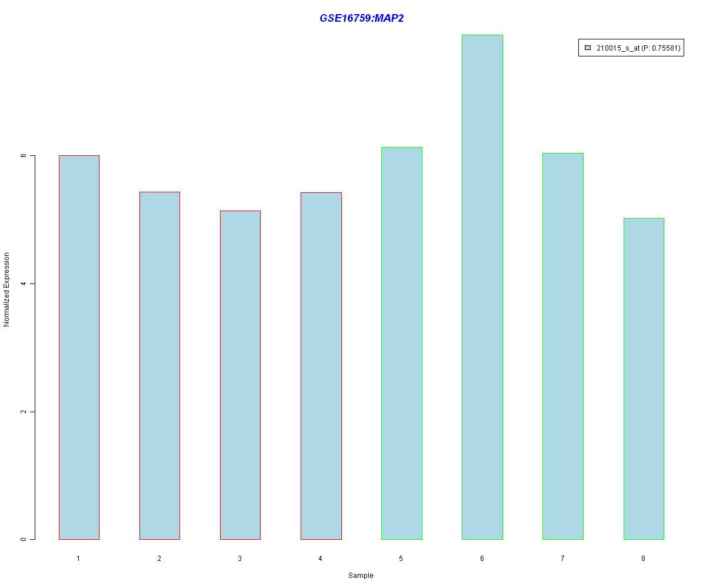
Task: Select the bar for sample 1
Action: tap(79, 348)
